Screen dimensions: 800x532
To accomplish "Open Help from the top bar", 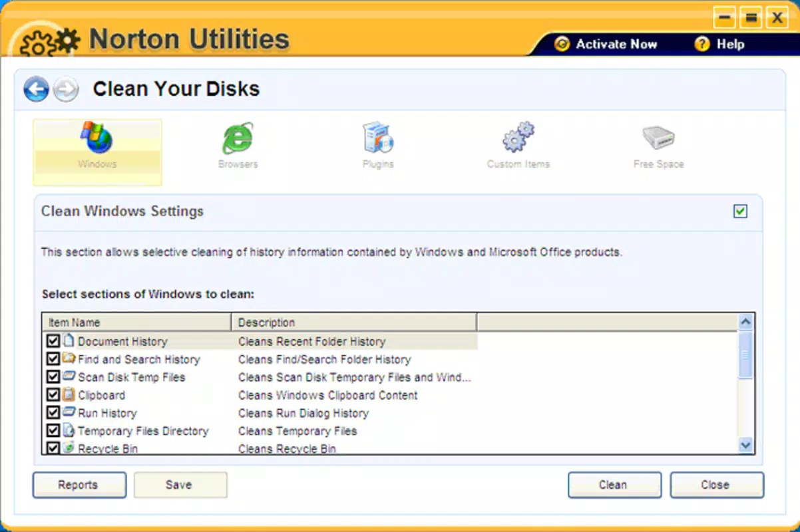I will click(x=719, y=45).
